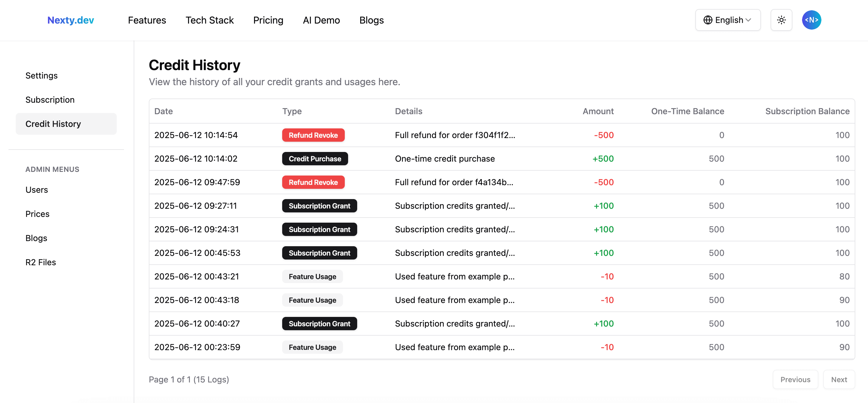Screen dimensions: 868x403
Task: Click date 2025-06-12 10:14:54
Action: pos(196,135)
